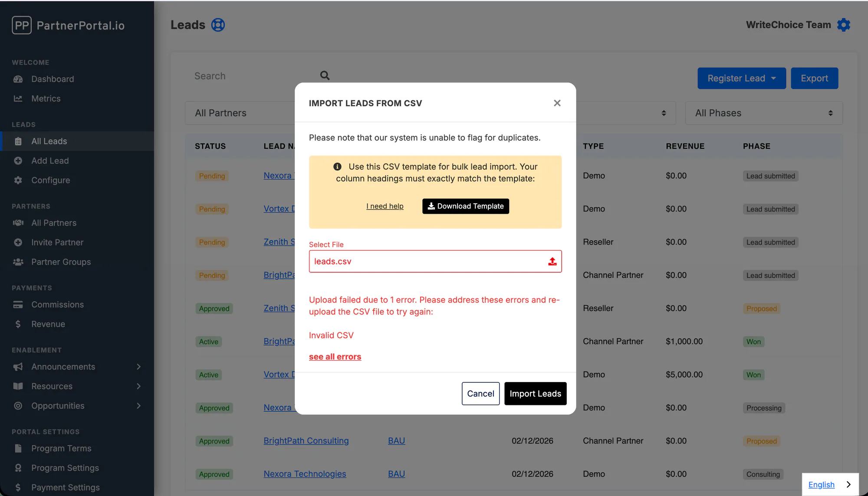Viewport: 868px width, 496px height.
Task: Open the All Phases filter dropdown
Action: pyautogui.click(x=764, y=113)
